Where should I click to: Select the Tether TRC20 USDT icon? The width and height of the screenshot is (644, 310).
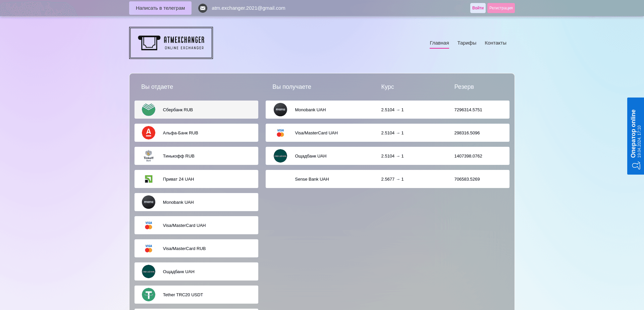pos(148,295)
